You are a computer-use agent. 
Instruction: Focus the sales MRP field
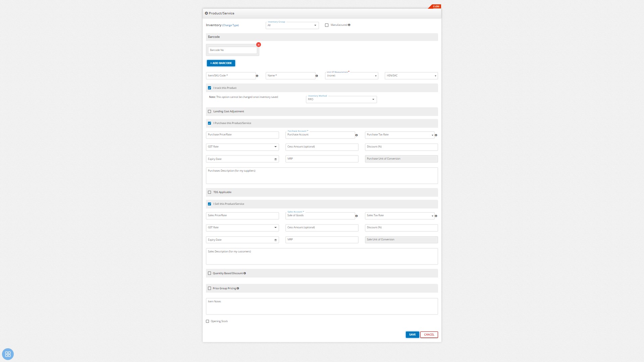pyautogui.click(x=322, y=240)
